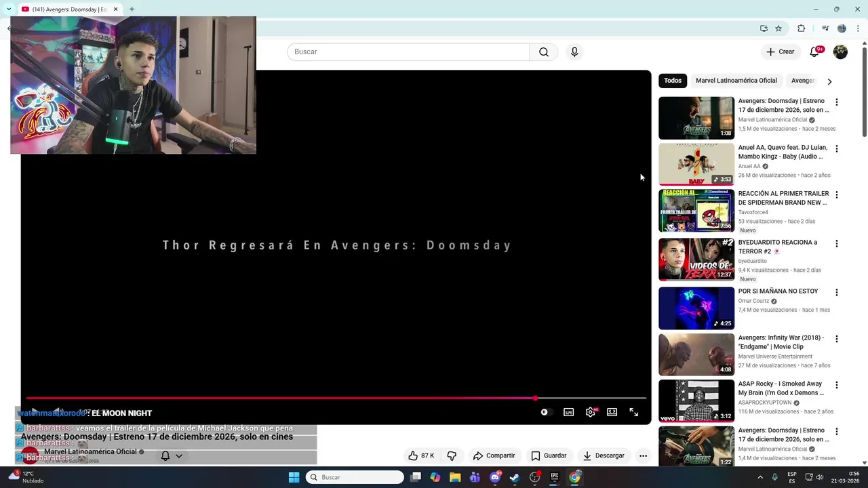868x488 pixels.
Task: Enter fullscreen mode on video
Action: pyautogui.click(x=633, y=412)
